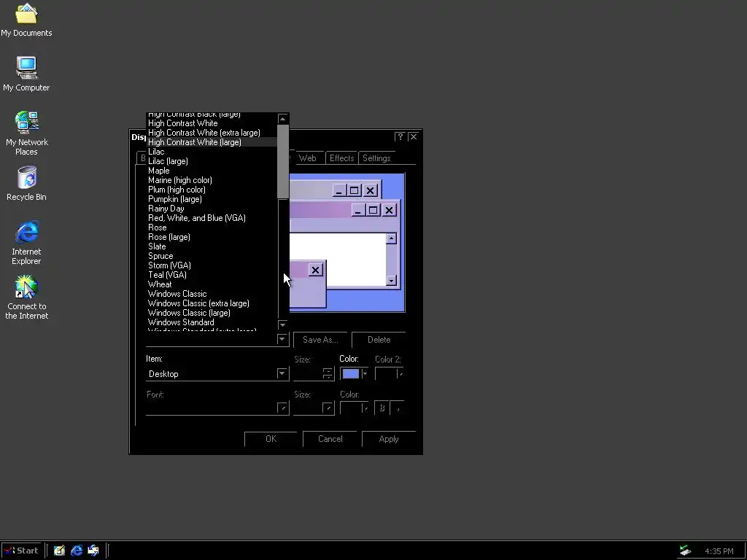Select the Internet Explorer desktop icon
747x560 pixels.
click(26, 242)
